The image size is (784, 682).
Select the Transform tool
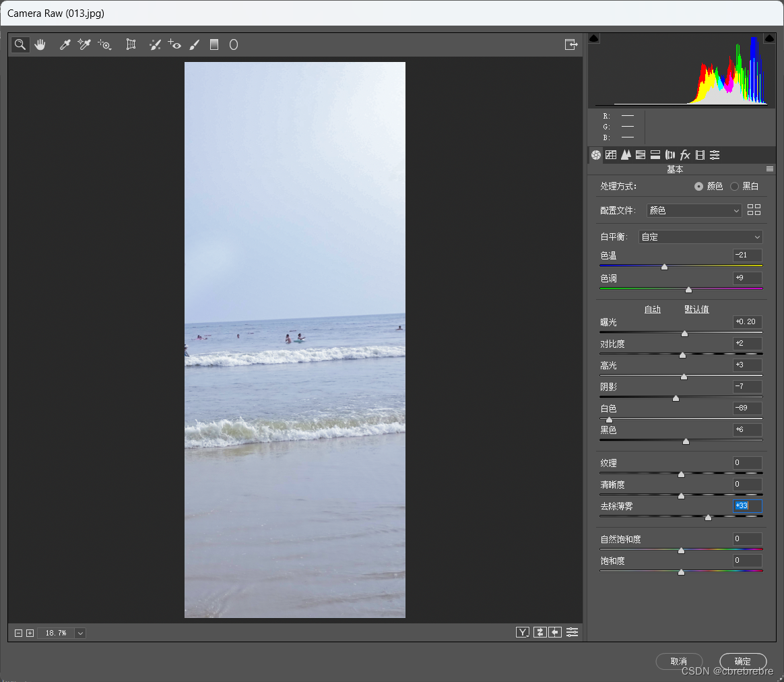tap(131, 44)
